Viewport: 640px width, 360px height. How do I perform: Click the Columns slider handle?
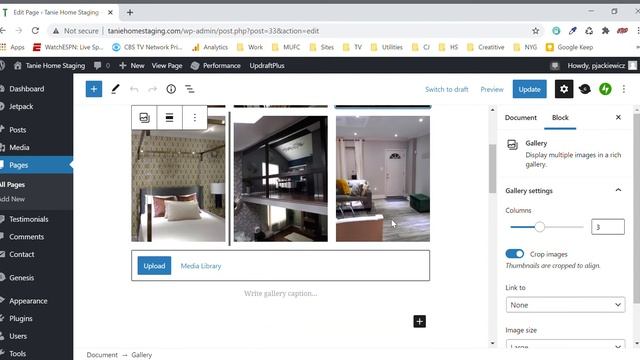point(540,227)
